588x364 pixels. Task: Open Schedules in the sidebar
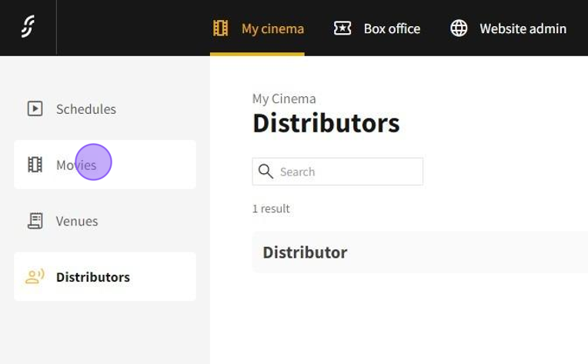[x=86, y=109]
